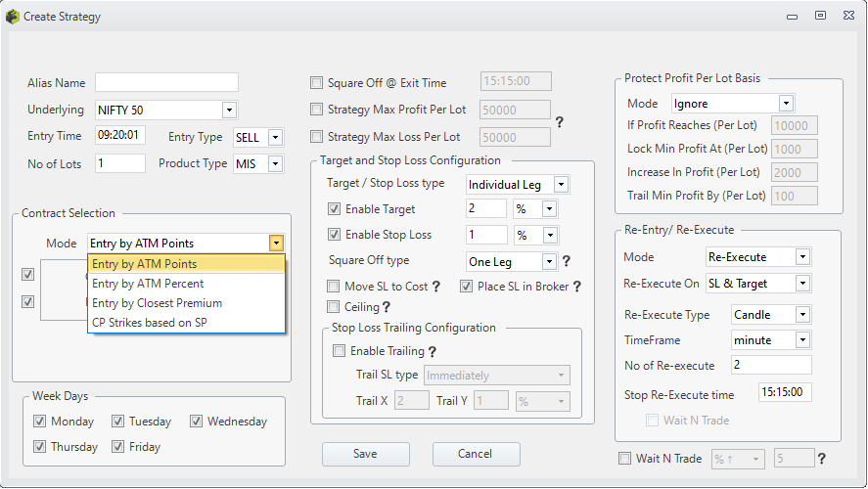
Task: Click the Alias Name text field
Action: pyautogui.click(x=166, y=82)
